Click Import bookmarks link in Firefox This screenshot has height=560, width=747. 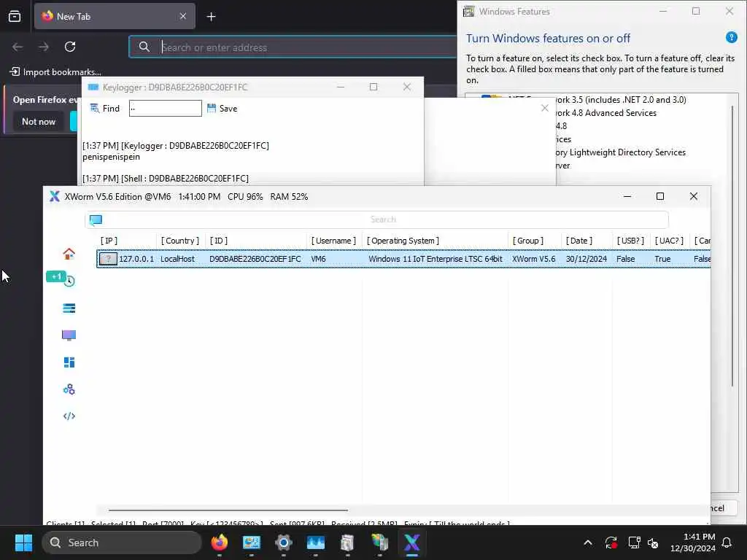tap(55, 72)
